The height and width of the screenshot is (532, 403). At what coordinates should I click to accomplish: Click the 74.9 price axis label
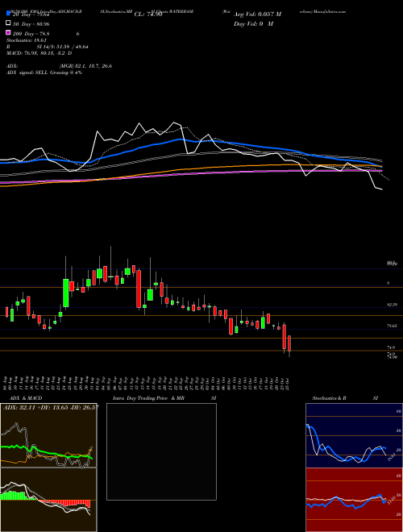pyautogui.click(x=391, y=347)
